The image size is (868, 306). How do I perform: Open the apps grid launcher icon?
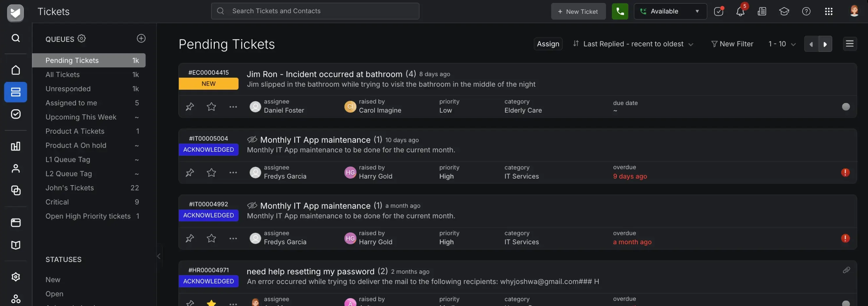click(829, 11)
